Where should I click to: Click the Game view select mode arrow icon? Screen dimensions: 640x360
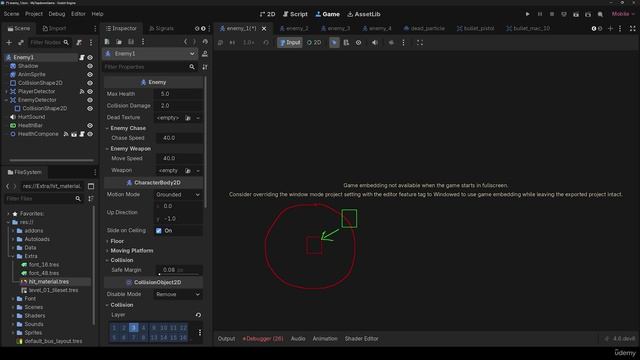[334, 42]
